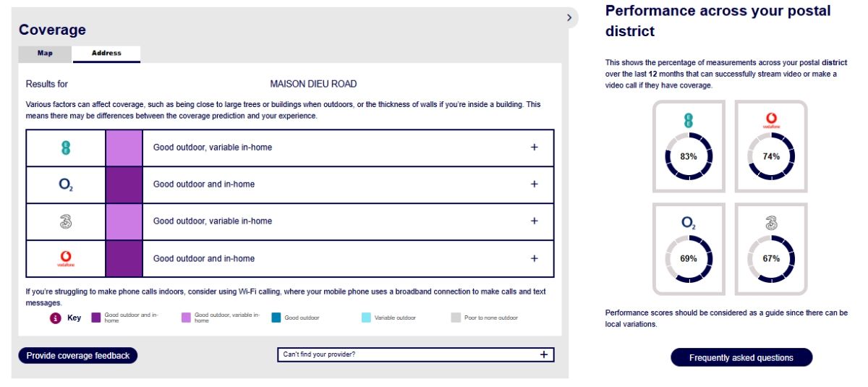The width and height of the screenshot is (868, 387).
Task: Click the Provide coverage feedback button
Action: click(x=78, y=355)
